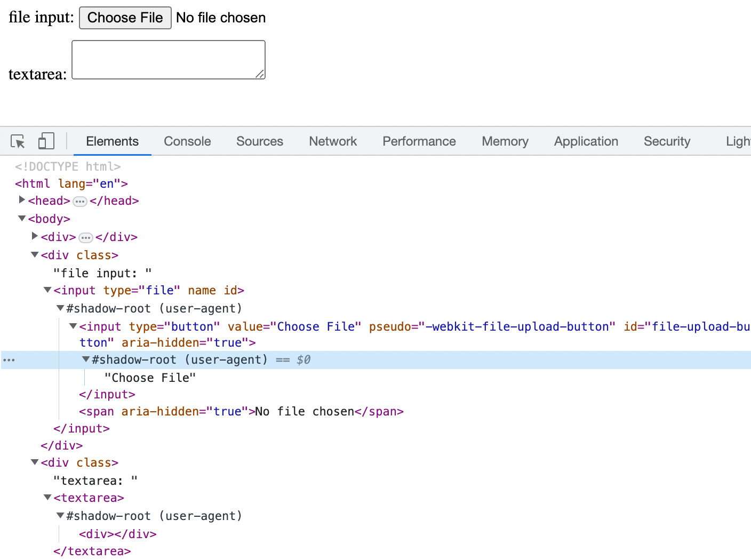751x560 pixels.
Task: Select the <!DOCTYPE html> line
Action: (x=68, y=166)
